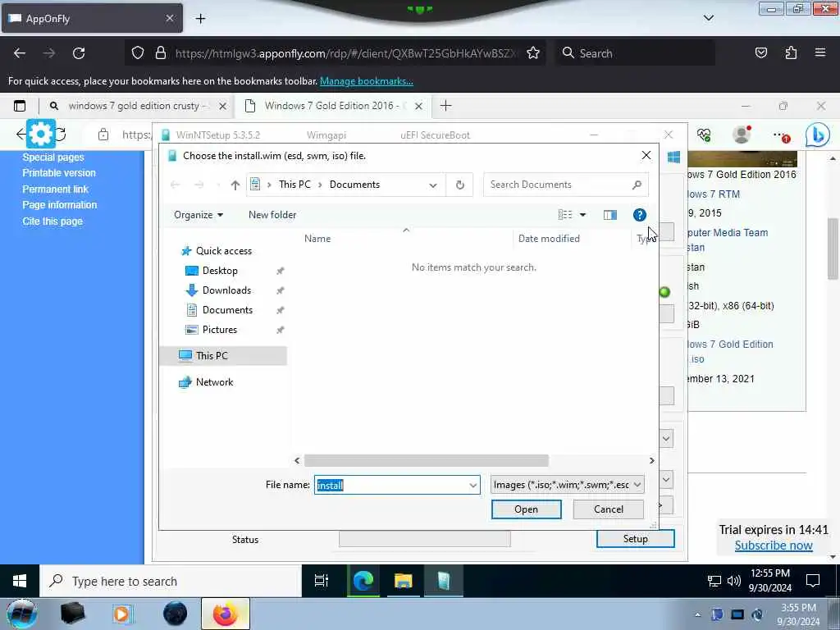Sort by the Name column header

[x=317, y=239]
